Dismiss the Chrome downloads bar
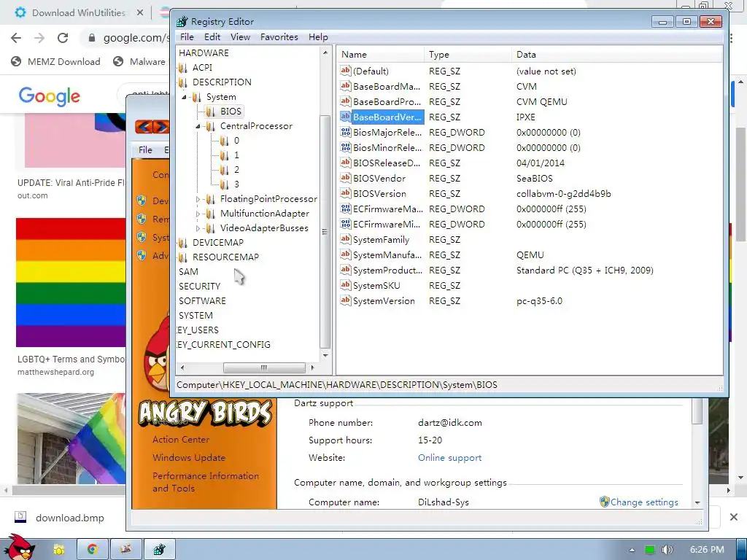This screenshot has height=560, width=747. [734, 517]
